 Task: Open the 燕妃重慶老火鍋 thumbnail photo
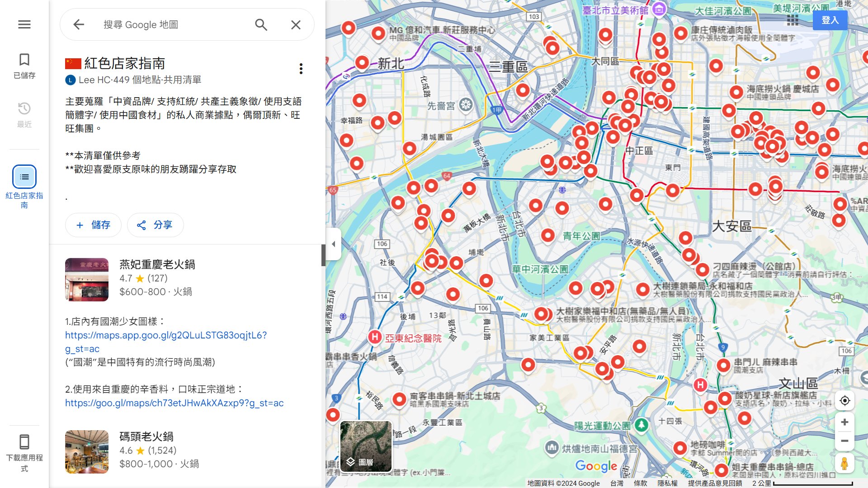coord(87,280)
